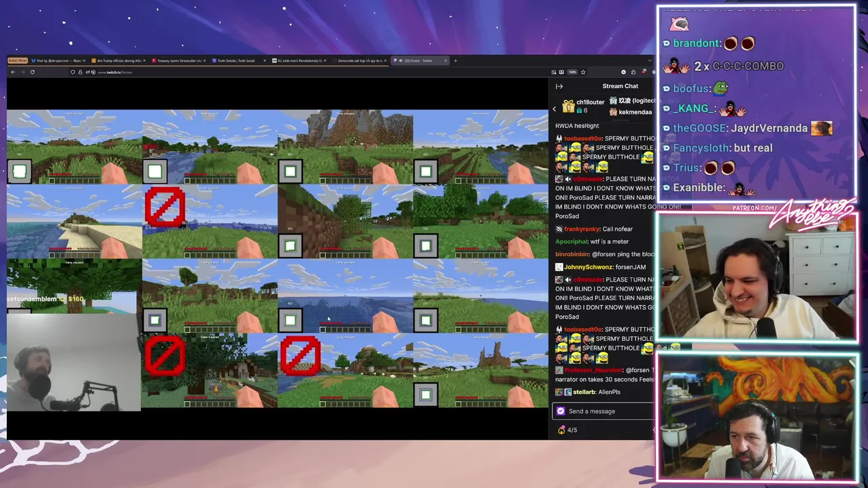868x488 pixels.
Task: Click theGOOSE's JaydrVernanda message
Action: coord(747,128)
